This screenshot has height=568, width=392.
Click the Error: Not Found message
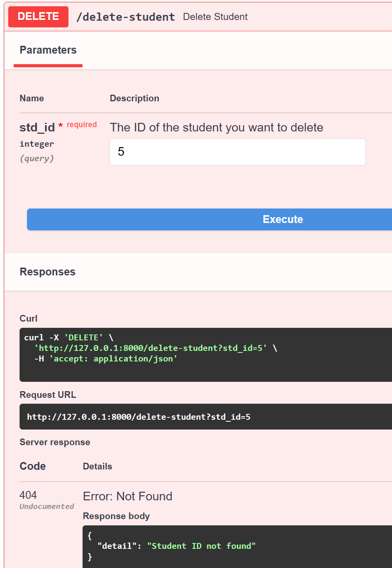(128, 496)
